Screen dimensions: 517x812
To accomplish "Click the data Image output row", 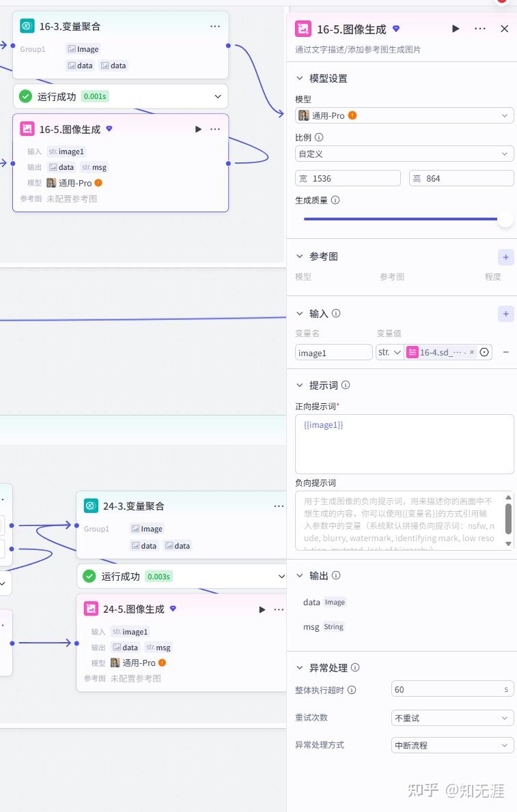I will [x=324, y=603].
